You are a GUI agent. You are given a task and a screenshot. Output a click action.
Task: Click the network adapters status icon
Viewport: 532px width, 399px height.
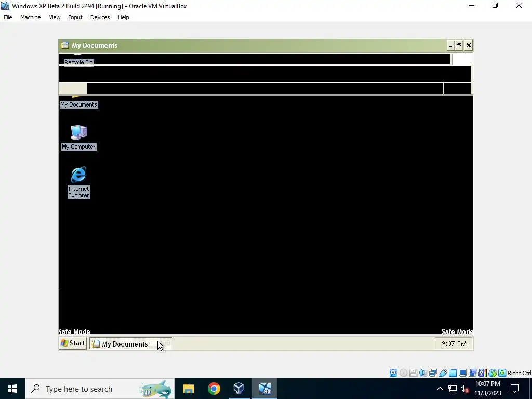tap(433, 373)
